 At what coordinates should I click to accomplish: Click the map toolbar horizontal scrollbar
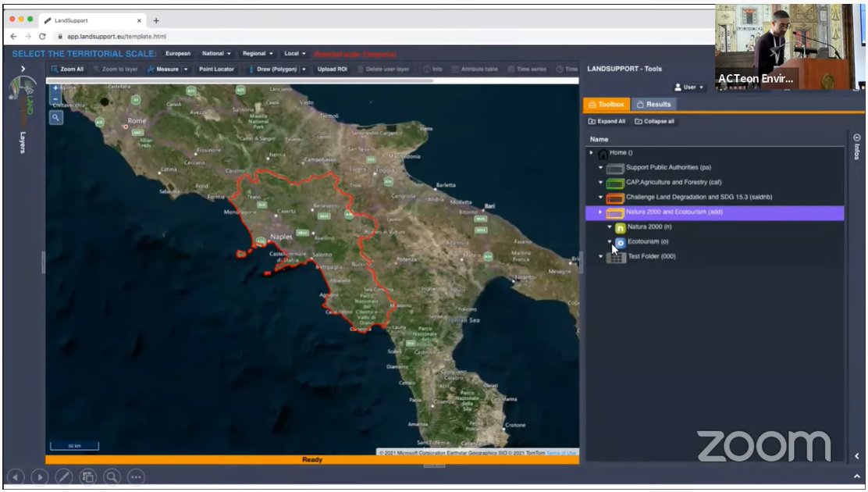click(240, 81)
